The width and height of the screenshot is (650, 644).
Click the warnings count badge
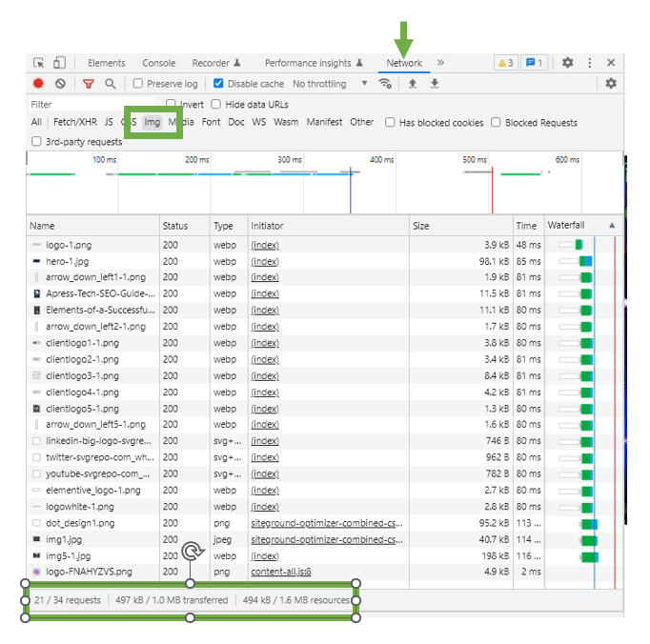(x=506, y=63)
